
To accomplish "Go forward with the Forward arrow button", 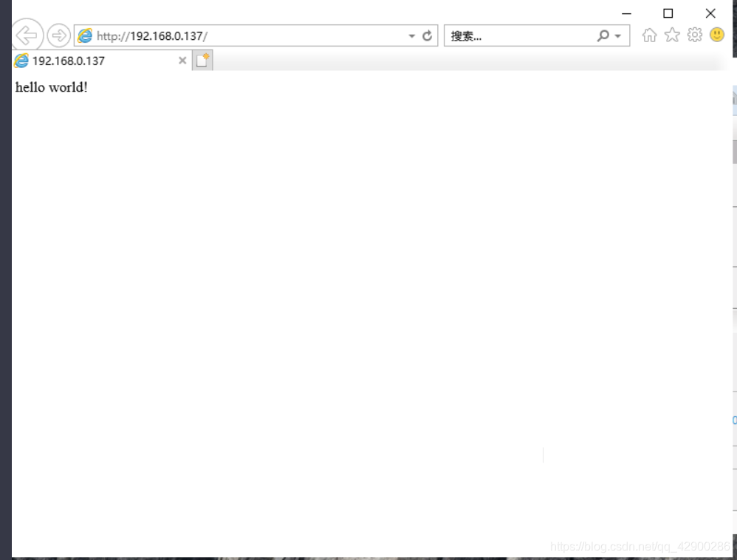I will [59, 35].
